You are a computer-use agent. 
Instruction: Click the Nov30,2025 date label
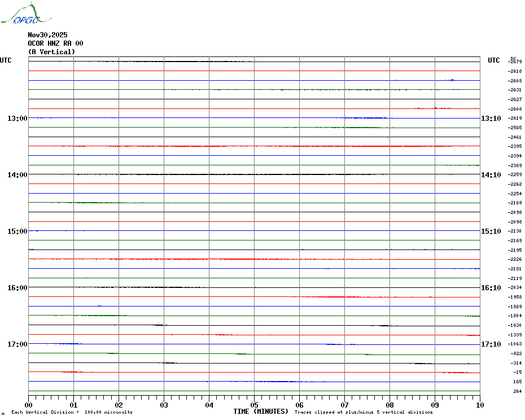pos(47,35)
